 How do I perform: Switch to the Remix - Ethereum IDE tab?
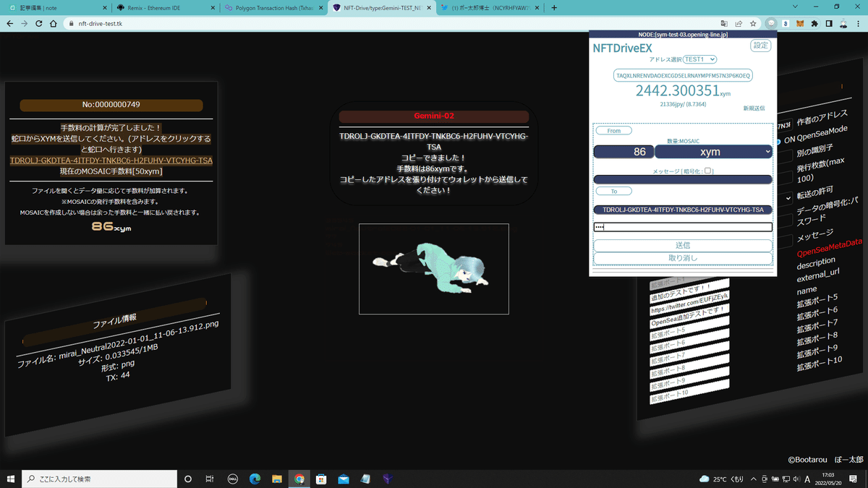click(x=164, y=7)
